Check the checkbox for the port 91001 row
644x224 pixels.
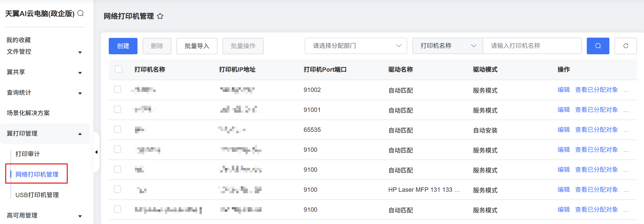click(117, 109)
